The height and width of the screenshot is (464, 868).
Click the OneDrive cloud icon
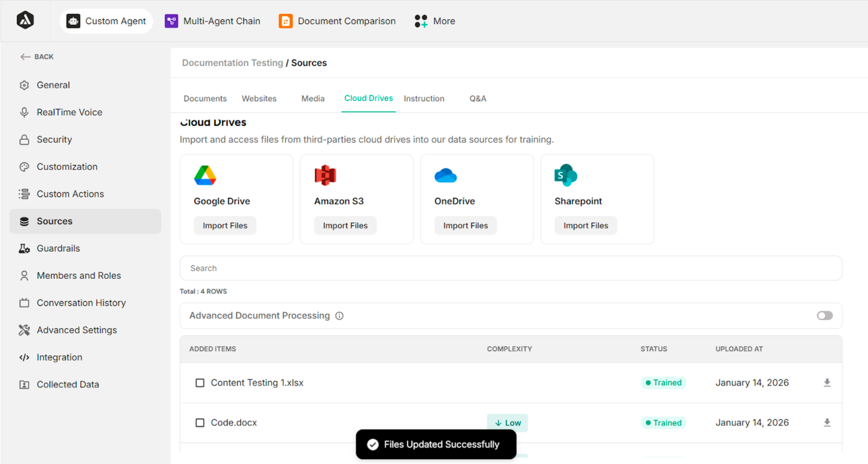coord(445,175)
